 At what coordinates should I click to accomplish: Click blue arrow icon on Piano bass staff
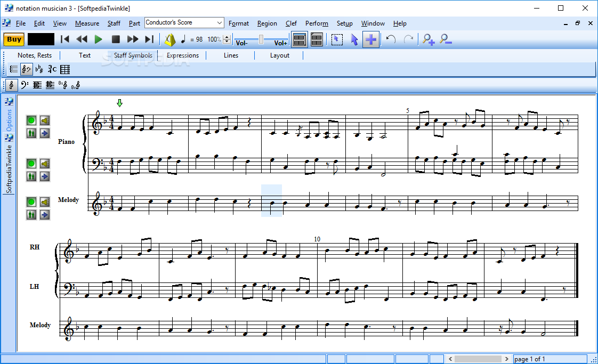tap(45, 176)
